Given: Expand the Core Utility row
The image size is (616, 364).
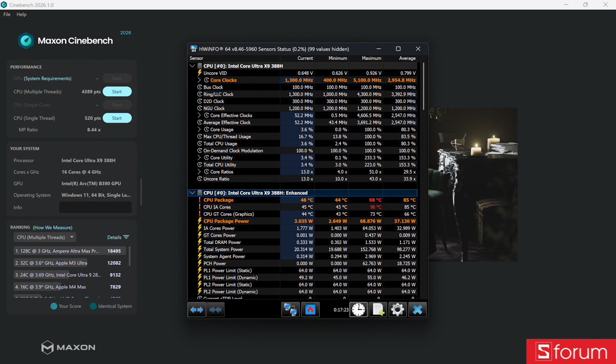Looking at the screenshot, I should (x=199, y=157).
